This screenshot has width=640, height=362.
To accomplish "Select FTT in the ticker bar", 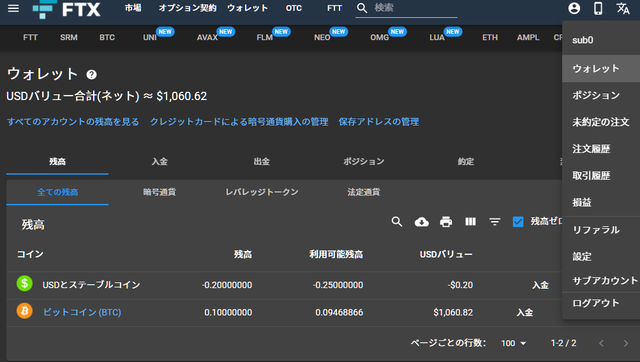I will coord(30,37).
